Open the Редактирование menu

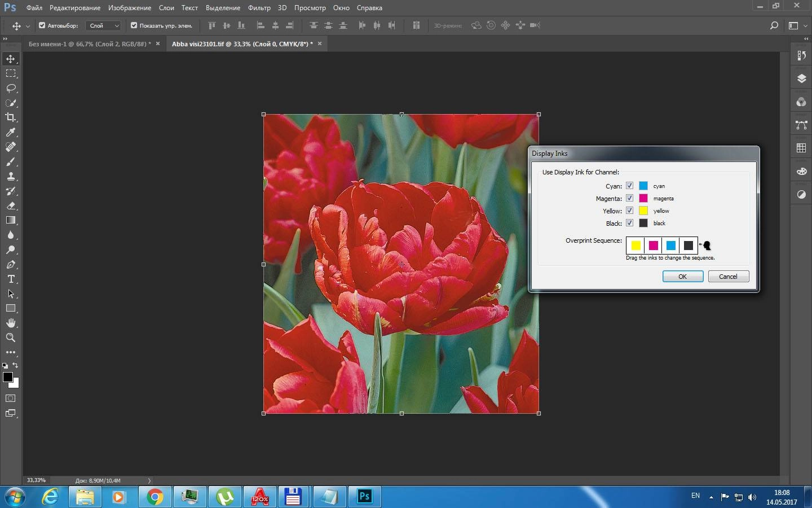(x=75, y=8)
